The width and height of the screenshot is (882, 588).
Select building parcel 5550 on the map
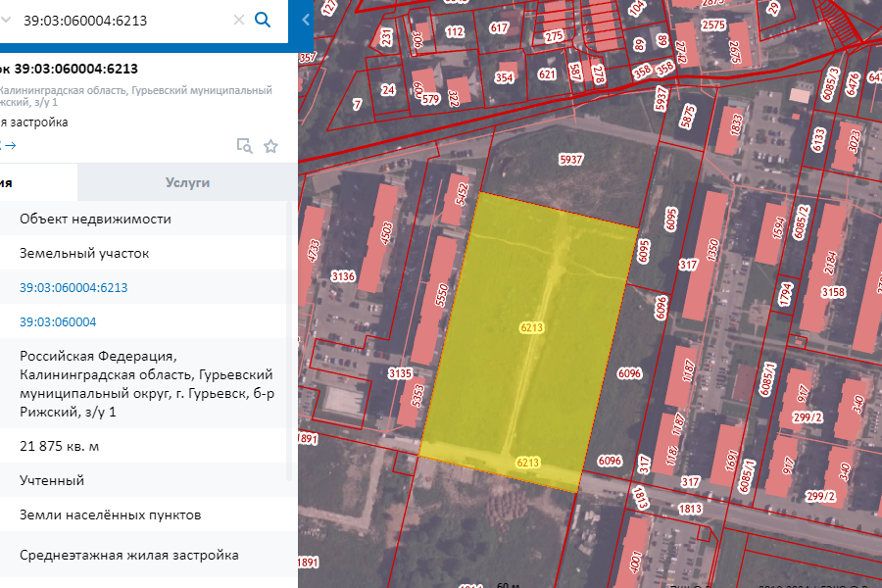click(442, 292)
